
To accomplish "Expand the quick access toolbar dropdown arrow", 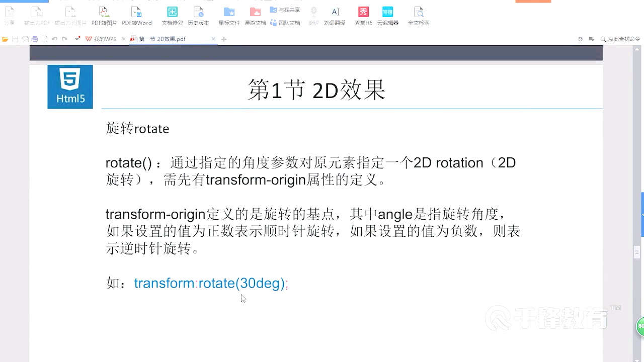I will coord(76,38).
